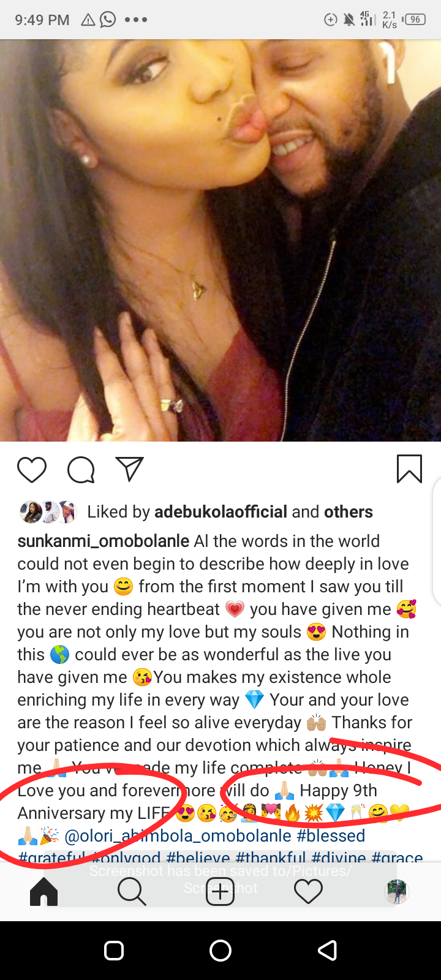This screenshot has height=980, width=441.
Task: Share the post via paper plane icon
Action: point(130,469)
